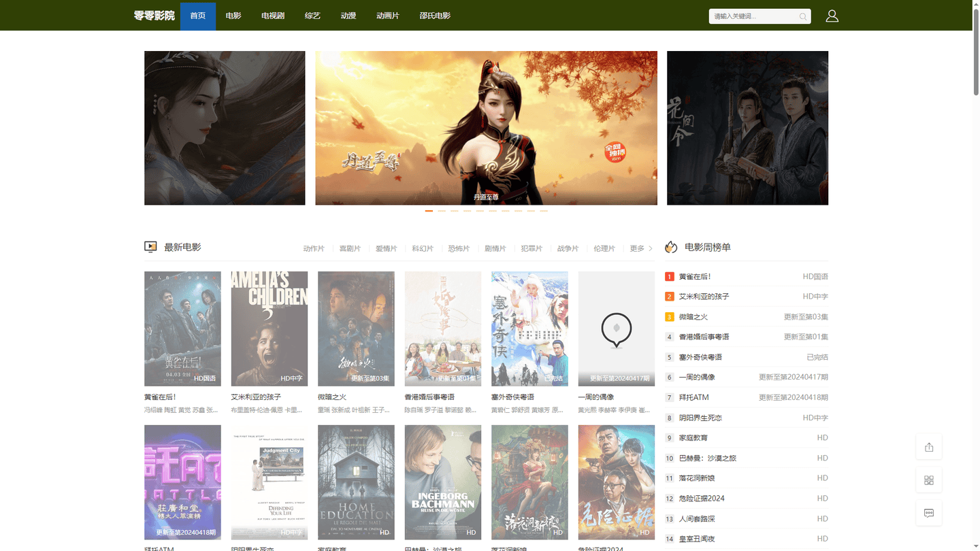
Task: Open the 危险证据 poster
Action: (x=617, y=482)
